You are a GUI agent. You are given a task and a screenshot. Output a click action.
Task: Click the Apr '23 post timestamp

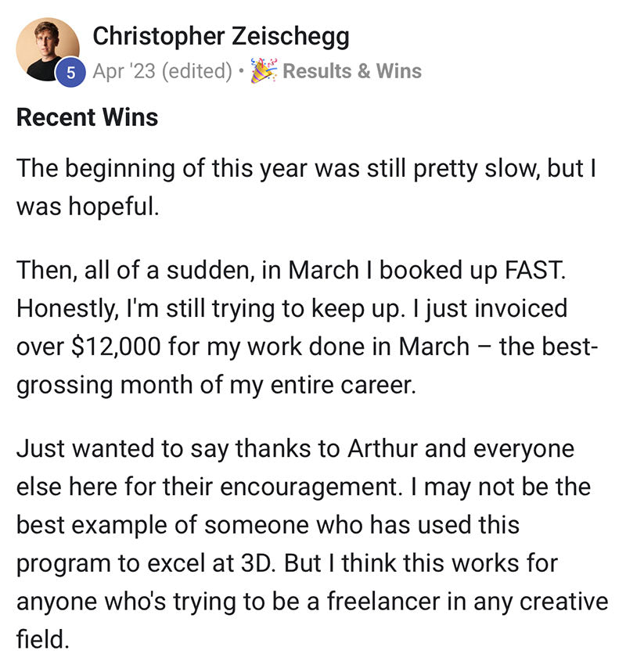click(x=124, y=70)
